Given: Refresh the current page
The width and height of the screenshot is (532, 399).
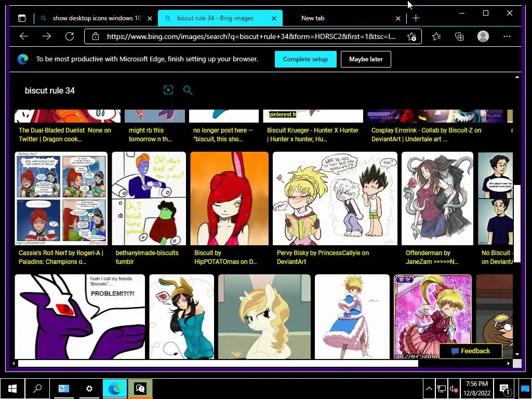Looking at the screenshot, I should (x=70, y=36).
